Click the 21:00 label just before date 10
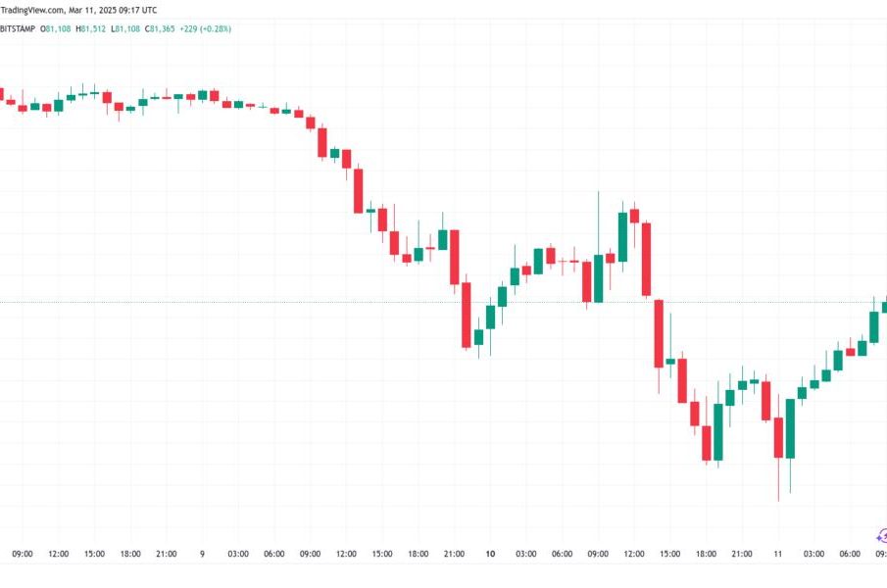This screenshot has height=588, width=887. pos(454,554)
